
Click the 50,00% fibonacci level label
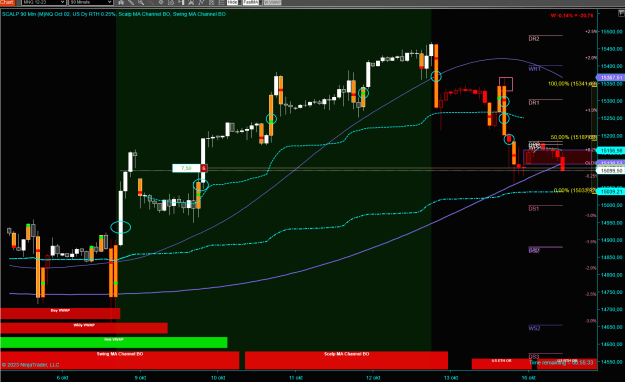574,137
